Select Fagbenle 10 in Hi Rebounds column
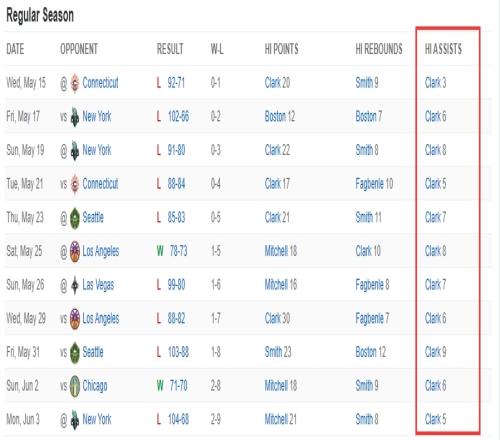 (x=374, y=184)
